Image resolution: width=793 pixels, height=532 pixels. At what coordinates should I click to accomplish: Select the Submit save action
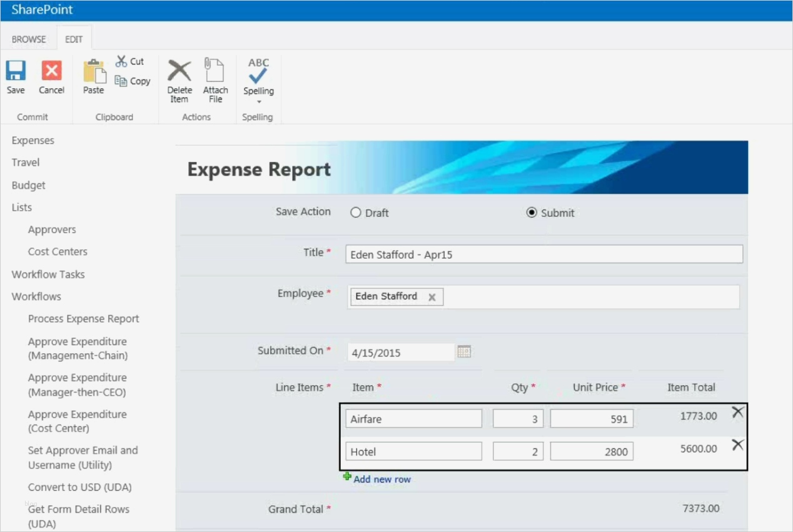point(531,213)
